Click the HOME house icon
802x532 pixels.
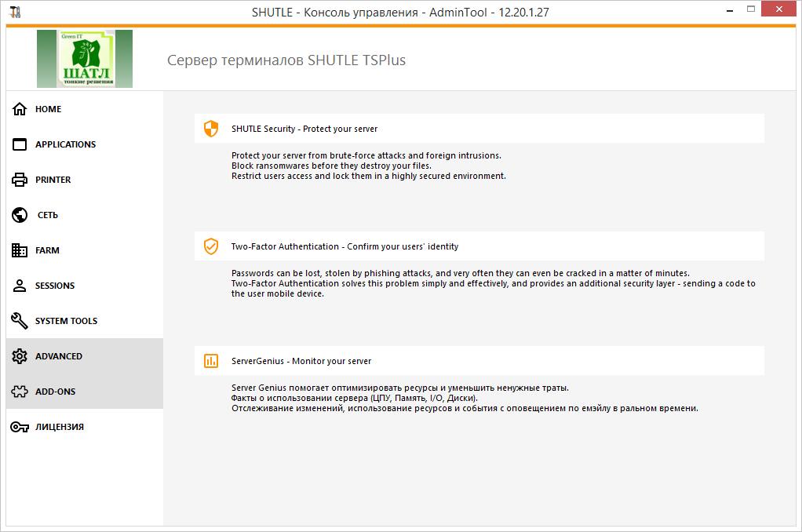coord(20,109)
